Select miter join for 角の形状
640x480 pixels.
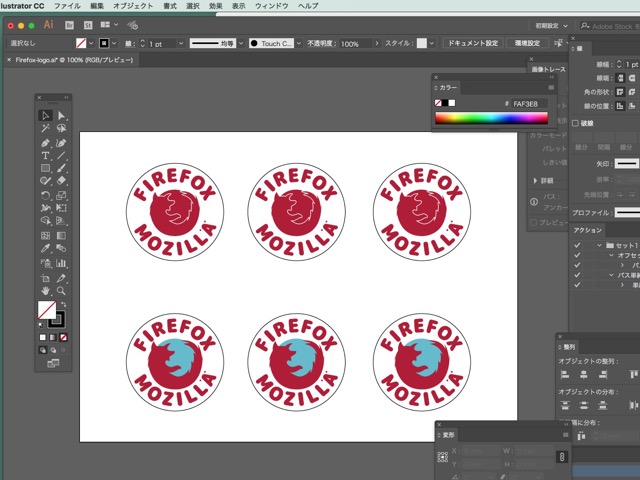[620, 92]
